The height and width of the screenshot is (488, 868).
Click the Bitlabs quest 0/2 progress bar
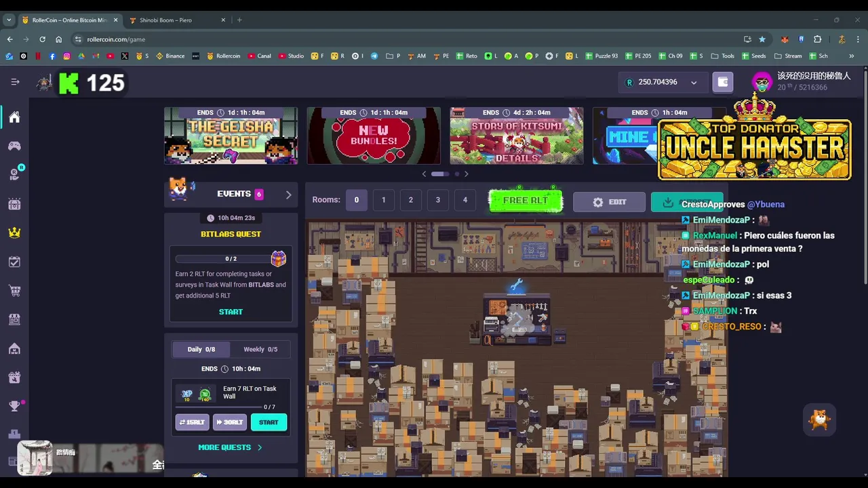224,259
